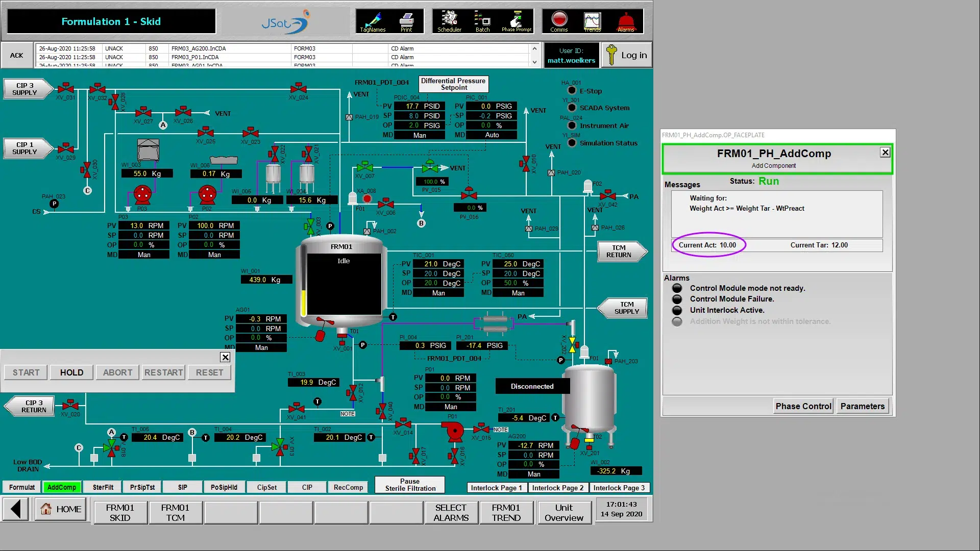
Task: Open Interlock Page 3
Action: [x=619, y=488]
